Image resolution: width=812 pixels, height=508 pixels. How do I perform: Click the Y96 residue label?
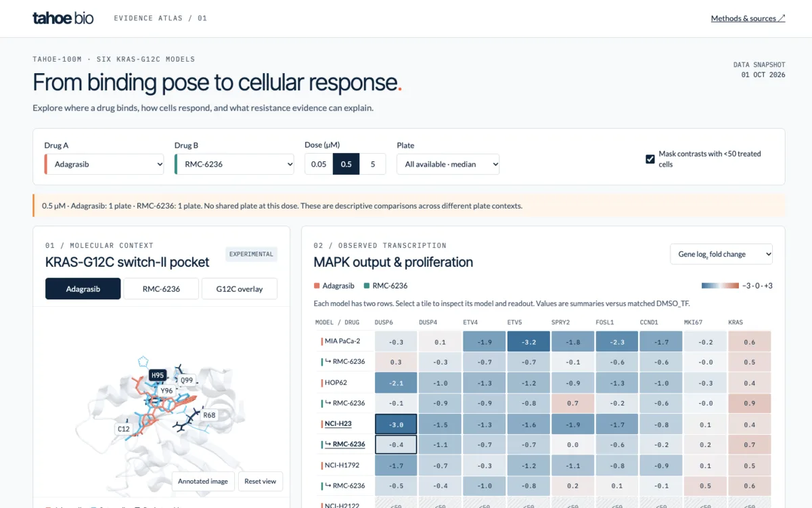click(166, 390)
